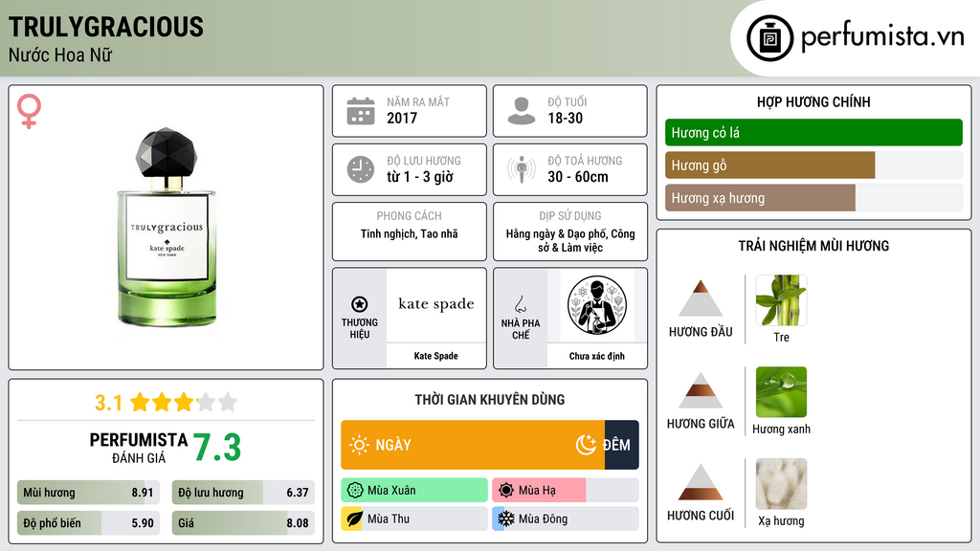980x551 pixels.
Task: Click the Hương xanh green note image
Action: (781, 391)
